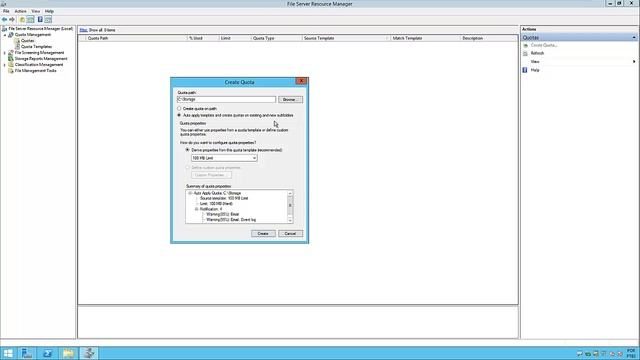The height and width of the screenshot is (360, 640).
Task: Expand the View submenu arrow in Actions pane
Action: point(634,62)
